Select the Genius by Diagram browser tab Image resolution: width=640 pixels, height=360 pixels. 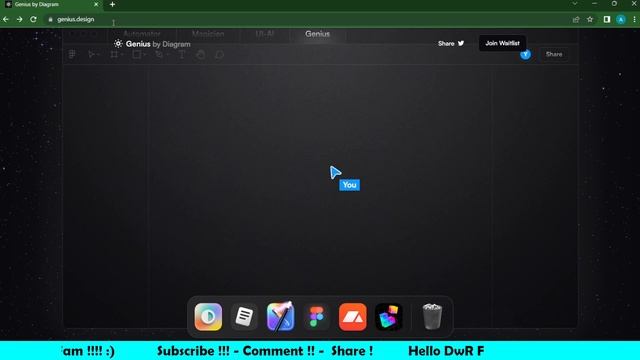click(x=52, y=4)
